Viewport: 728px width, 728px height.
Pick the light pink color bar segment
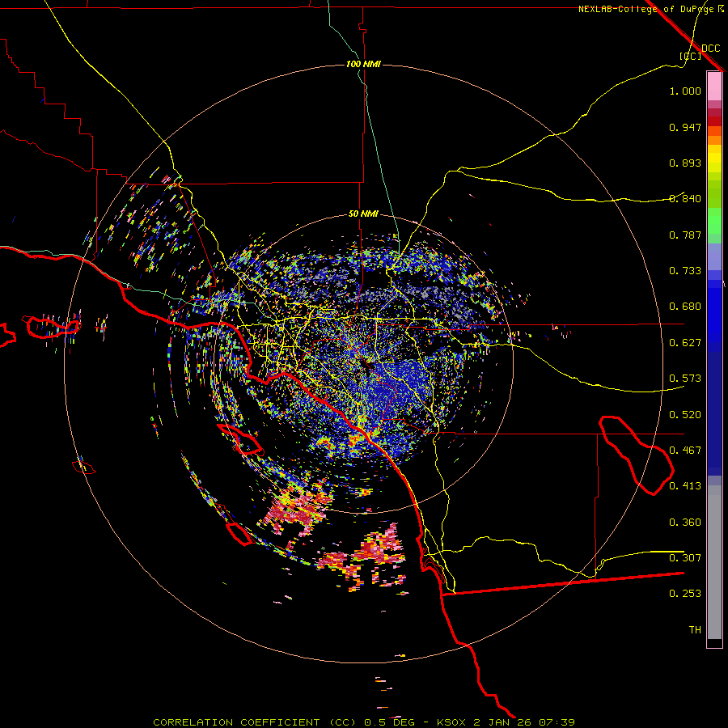pyautogui.click(x=714, y=86)
